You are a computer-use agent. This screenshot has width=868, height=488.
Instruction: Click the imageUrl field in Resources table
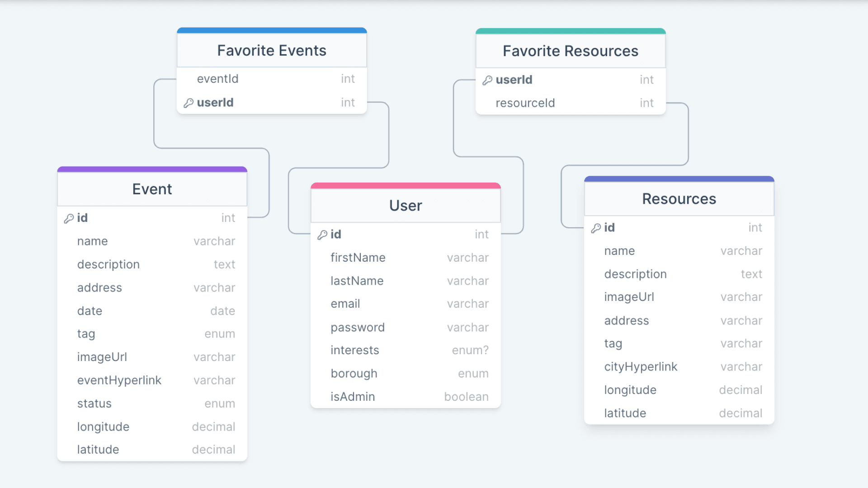[x=679, y=297]
